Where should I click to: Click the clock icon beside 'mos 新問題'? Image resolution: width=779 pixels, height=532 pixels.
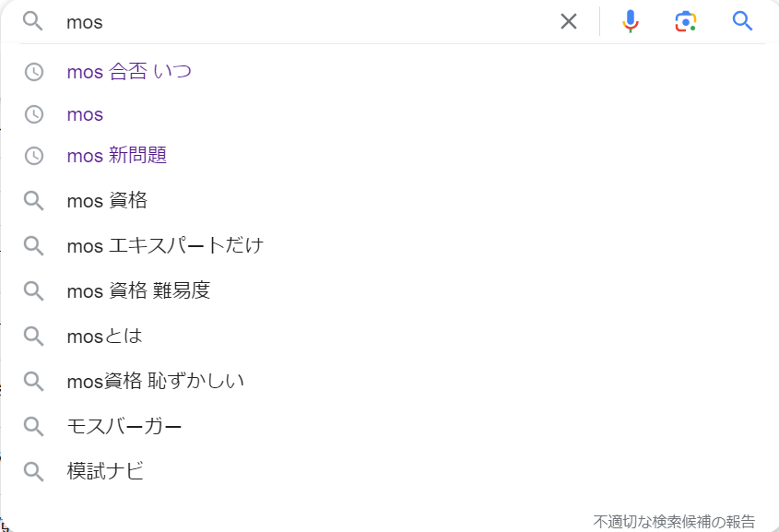34,156
